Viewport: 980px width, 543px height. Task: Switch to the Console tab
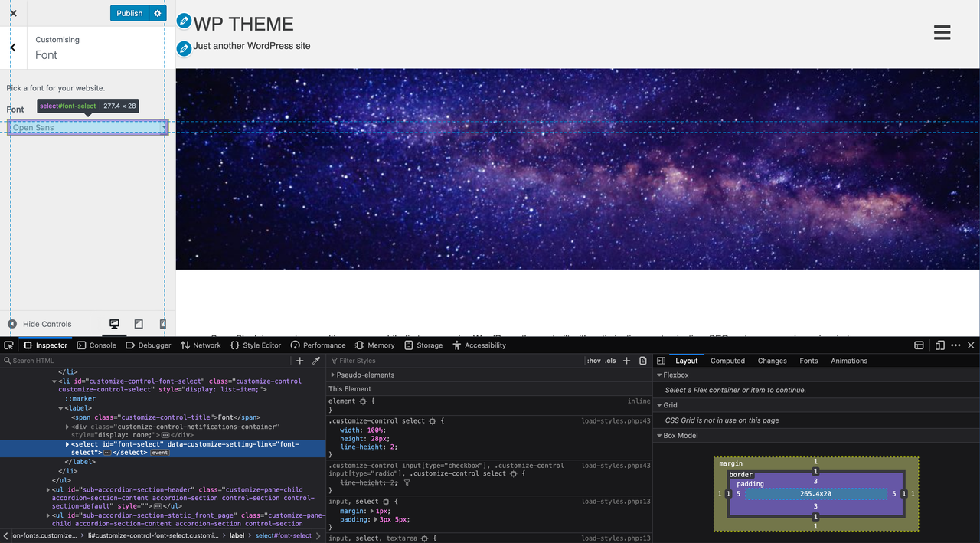point(96,345)
